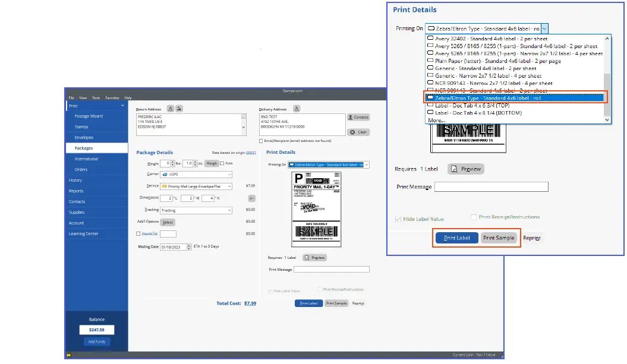Adjust the weight oz stepper

point(195,163)
